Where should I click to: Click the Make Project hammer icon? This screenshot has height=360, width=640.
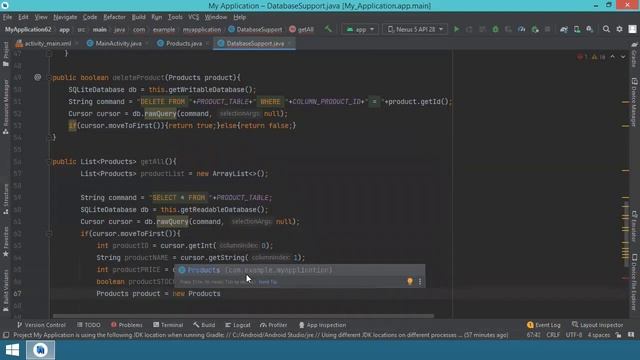pos(328,29)
